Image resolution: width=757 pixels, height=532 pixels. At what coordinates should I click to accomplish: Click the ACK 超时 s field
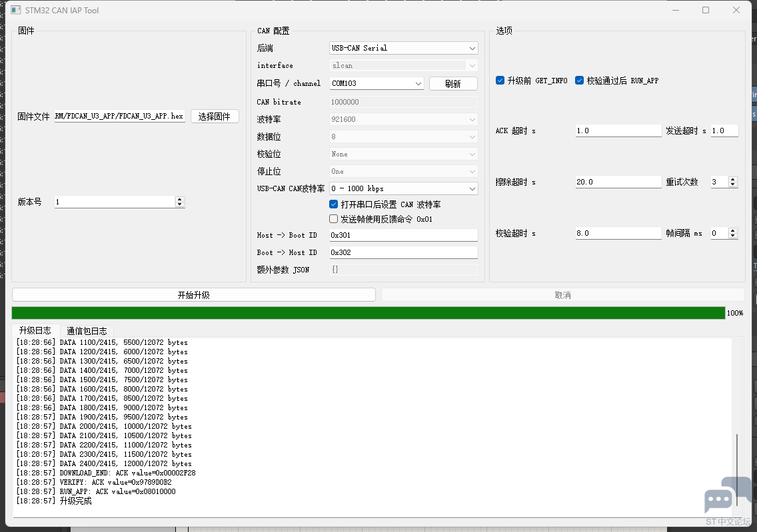[x=618, y=131]
